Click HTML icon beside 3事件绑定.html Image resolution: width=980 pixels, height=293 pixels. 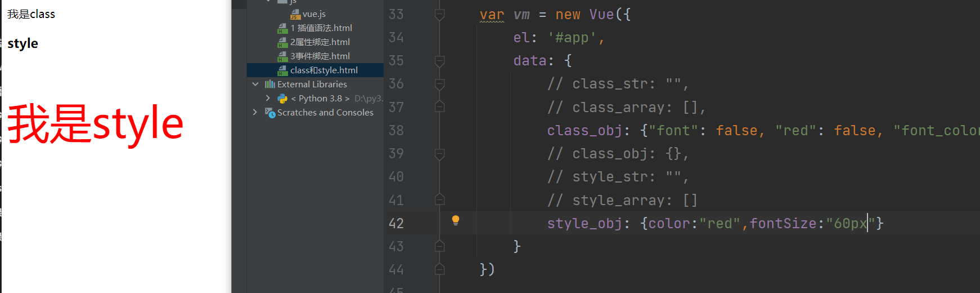(282, 56)
